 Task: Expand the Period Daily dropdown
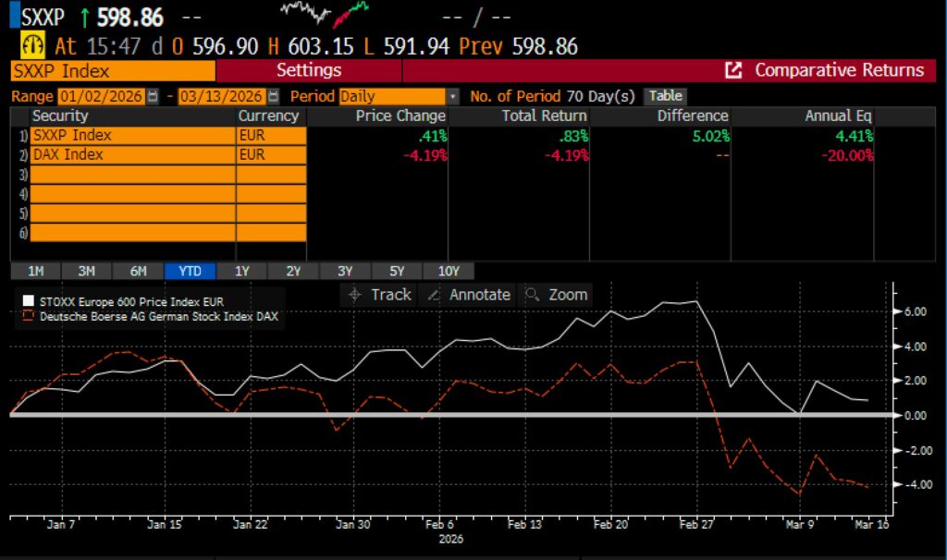452,96
